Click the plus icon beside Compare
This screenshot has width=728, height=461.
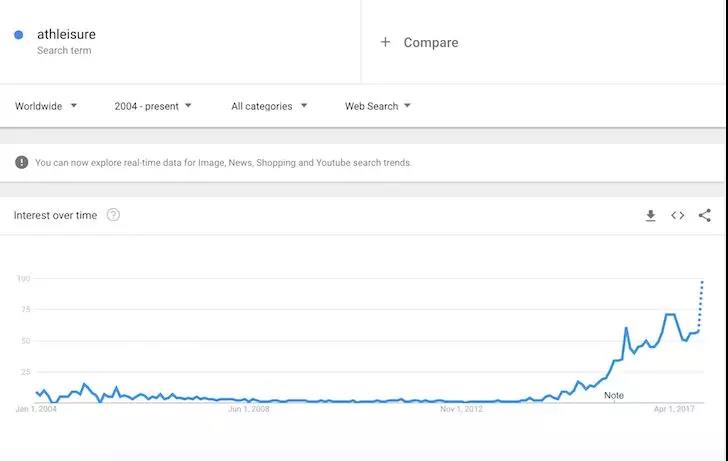[x=386, y=42]
